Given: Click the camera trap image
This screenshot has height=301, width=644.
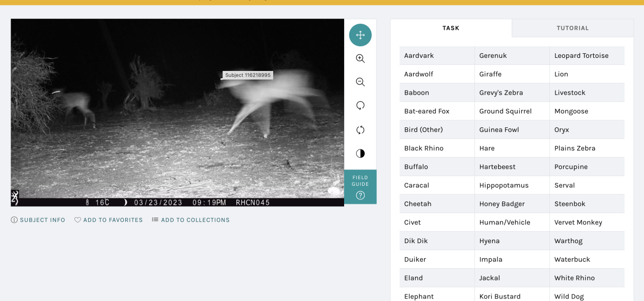Looking at the screenshot, I should click(x=178, y=113).
